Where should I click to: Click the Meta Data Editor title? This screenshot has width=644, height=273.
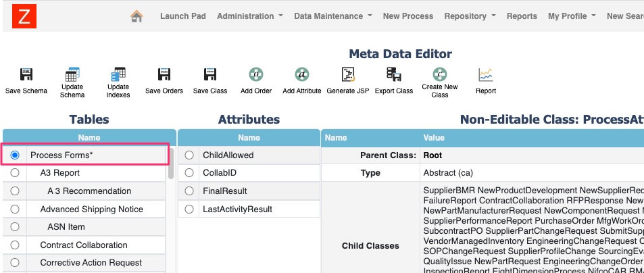(x=401, y=54)
